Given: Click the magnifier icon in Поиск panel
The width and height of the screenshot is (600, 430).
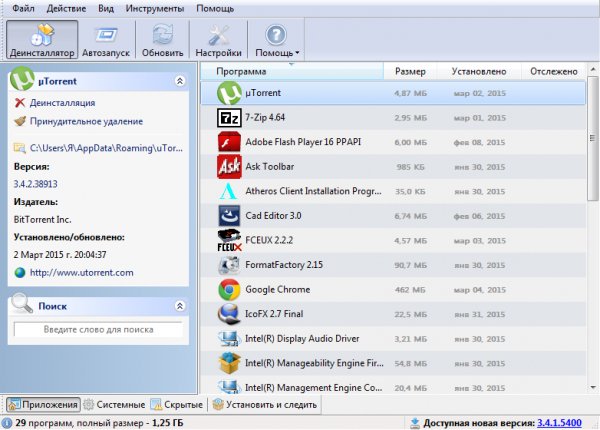Looking at the screenshot, I should point(22,303).
